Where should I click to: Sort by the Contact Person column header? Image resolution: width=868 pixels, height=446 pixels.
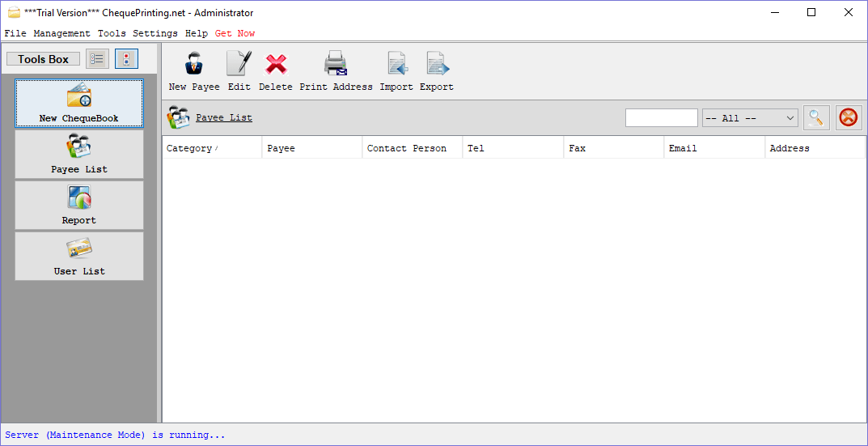[413, 148]
